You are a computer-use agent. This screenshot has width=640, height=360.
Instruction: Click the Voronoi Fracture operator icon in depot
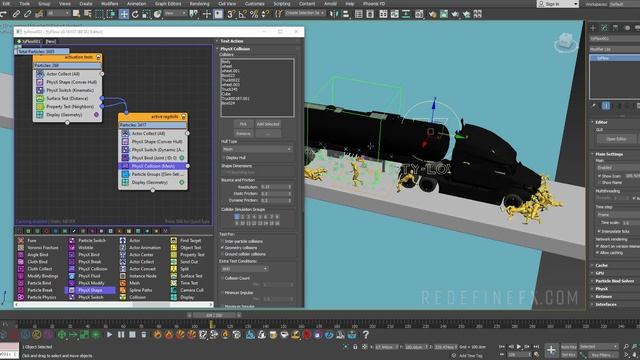[x=21, y=247]
